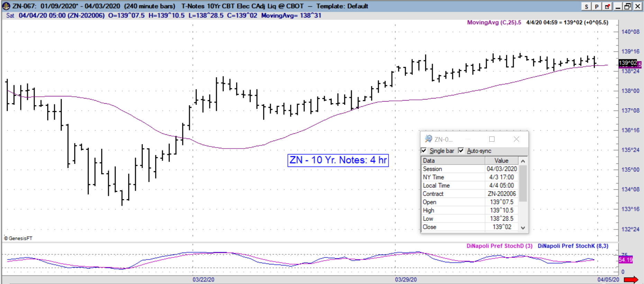Screen dimensions: 644x284
Task: Click the red arrow at bottom right of chart
Action: click(x=631, y=280)
